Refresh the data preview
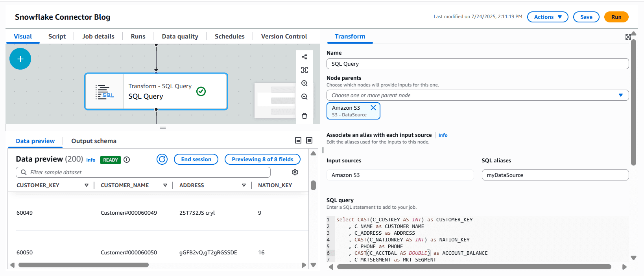The image size is (644, 276). pos(162,159)
